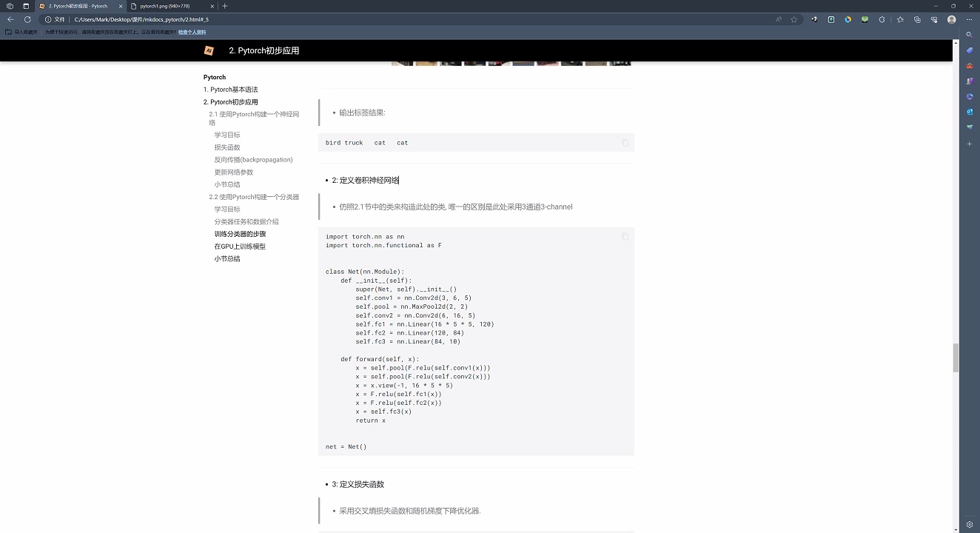Open Read aloud in the browser toolbar
This screenshot has width=980, height=533.
779,20
